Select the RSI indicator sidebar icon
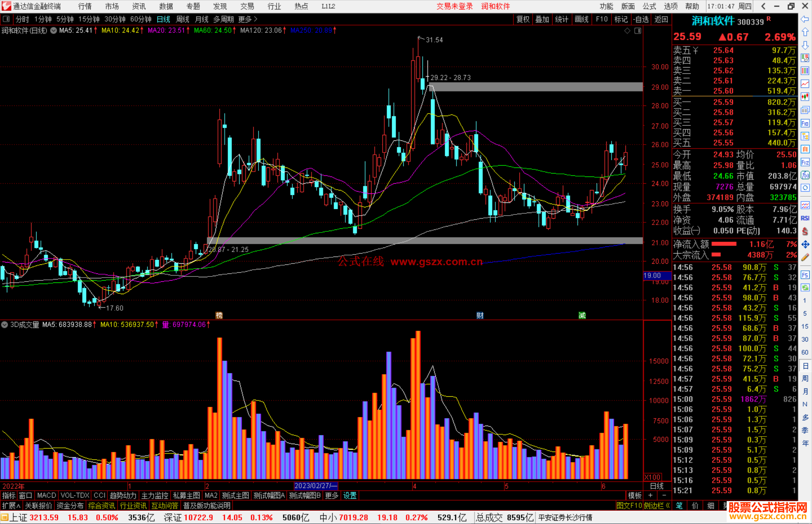The image size is (812, 524). pos(805,218)
